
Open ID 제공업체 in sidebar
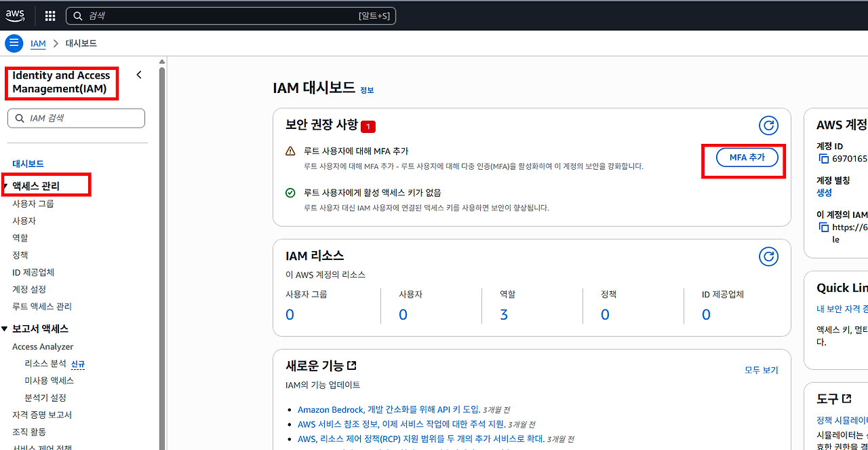[x=33, y=272]
